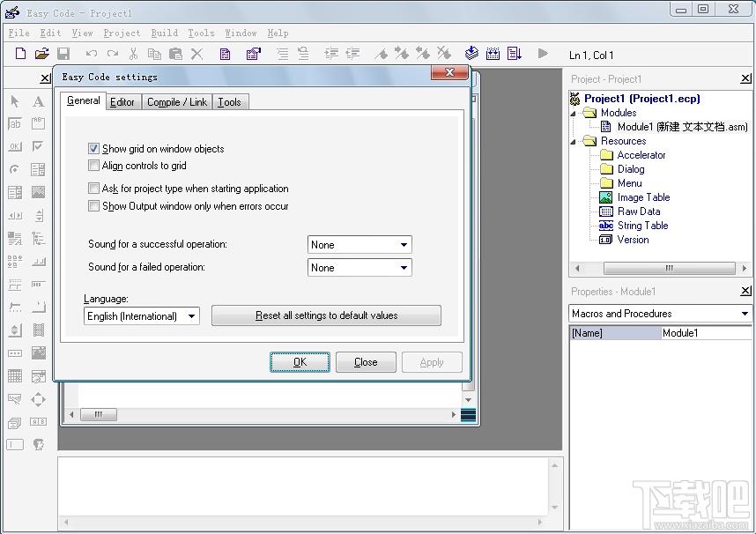
Task: Click the Project1 project icon in tree
Action: 574,99
